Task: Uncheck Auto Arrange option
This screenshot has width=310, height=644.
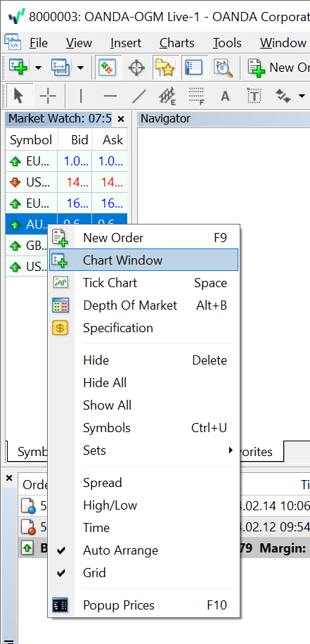Action: pyautogui.click(x=143, y=550)
